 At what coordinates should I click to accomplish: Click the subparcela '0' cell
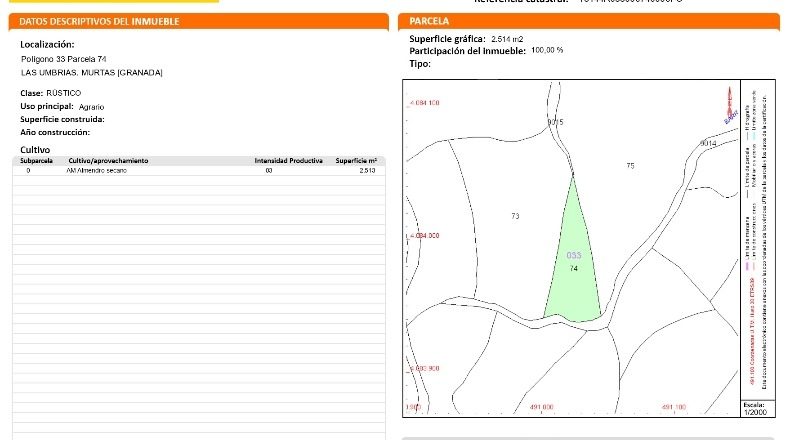pos(28,171)
